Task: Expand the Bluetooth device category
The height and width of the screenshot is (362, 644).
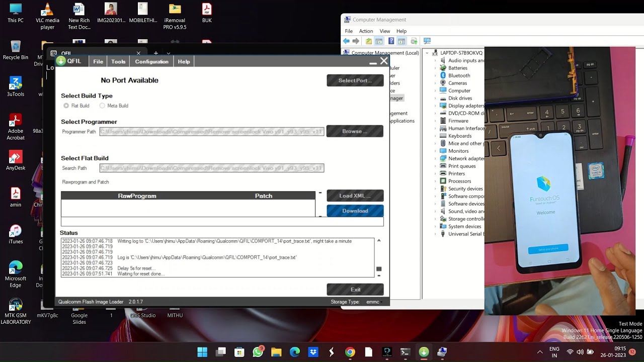Action: 436,75
